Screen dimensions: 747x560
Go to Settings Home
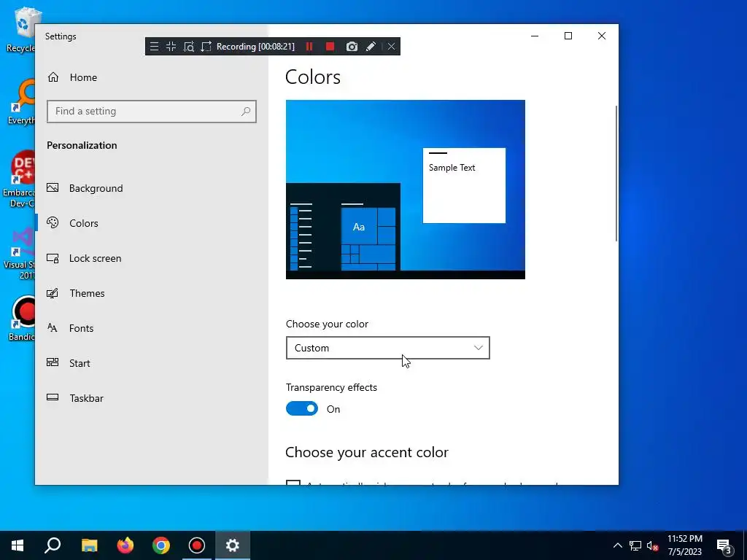click(152, 77)
